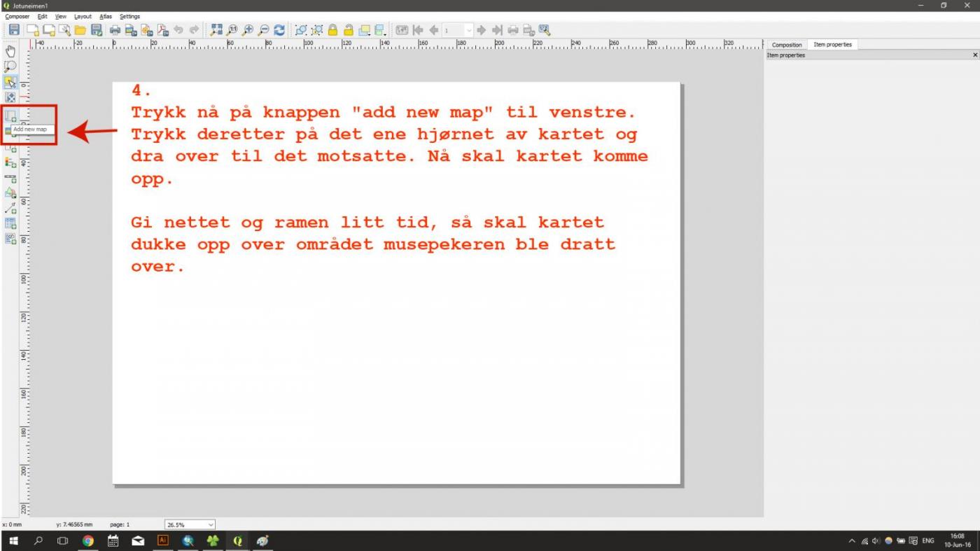Unlock all items with open padlock
The height and width of the screenshot is (551, 980).
pos(348,30)
